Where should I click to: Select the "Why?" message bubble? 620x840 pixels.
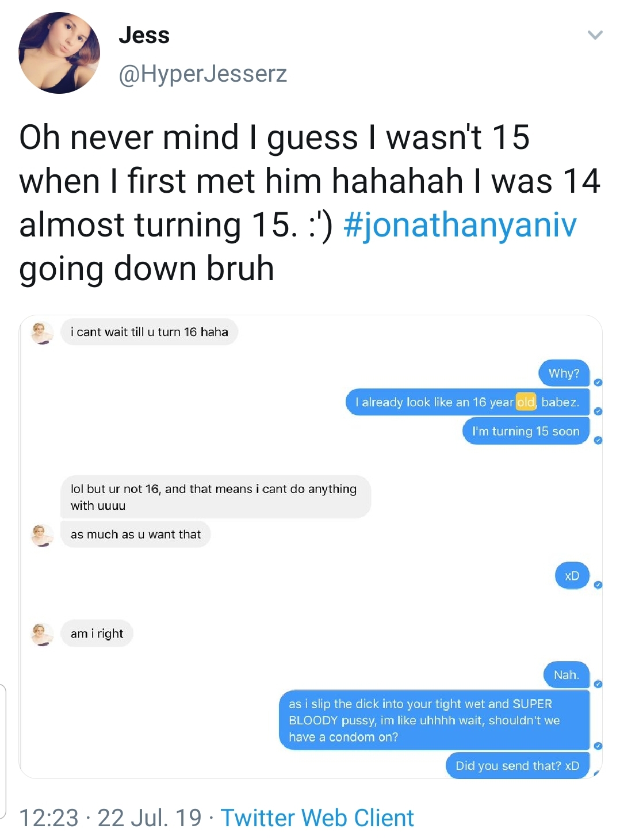coord(564,373)
